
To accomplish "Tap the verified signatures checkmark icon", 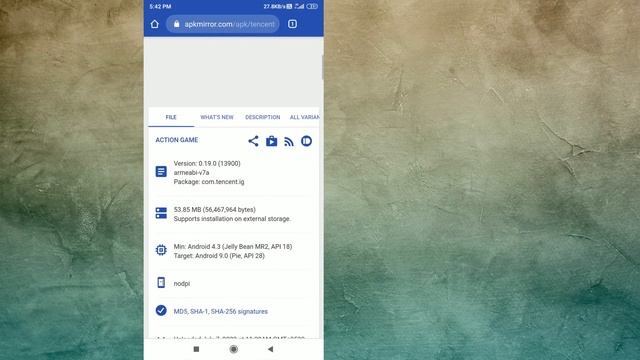I will click(161, 311).
